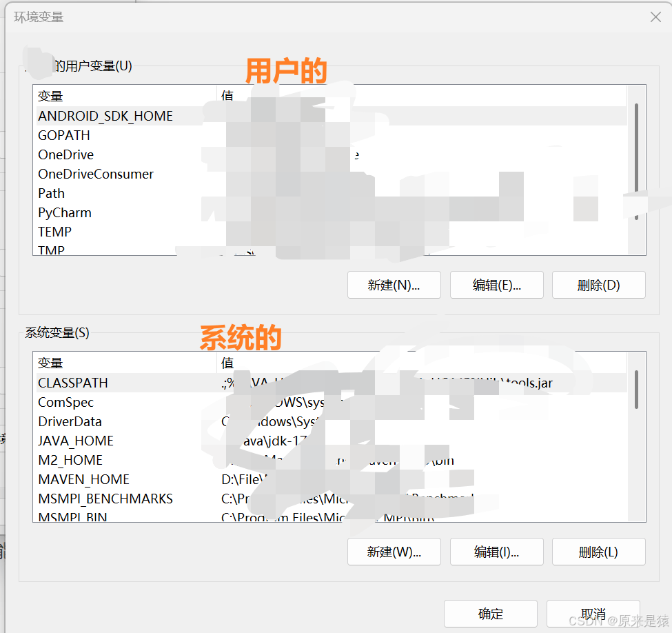Click 新建(N)... for user variables
Image resolution: width=672 pixels, height=633 pixels.
tap(394, 285)
